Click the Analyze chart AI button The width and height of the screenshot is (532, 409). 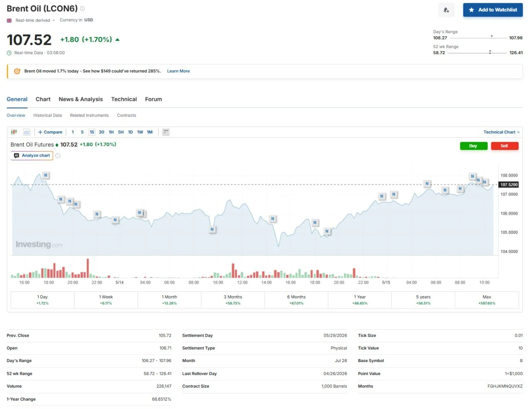click(32, 156)
